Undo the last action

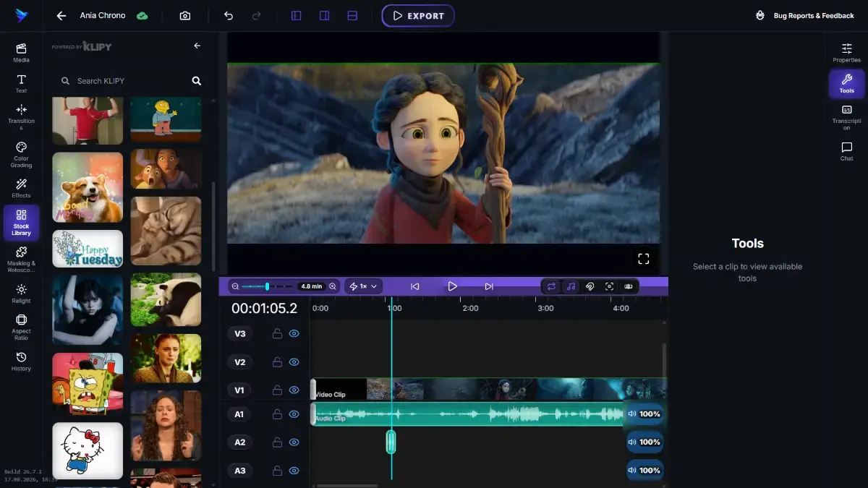coord(229,15)
